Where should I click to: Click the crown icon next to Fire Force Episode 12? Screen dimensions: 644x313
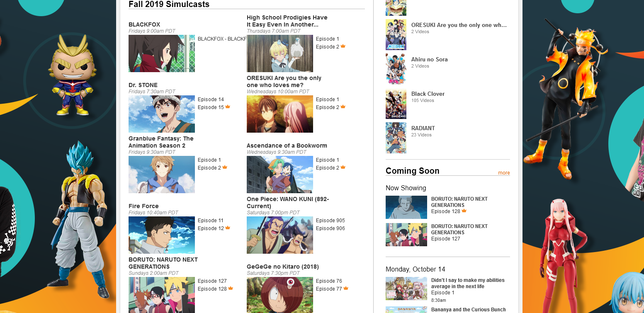click(228, 228)
